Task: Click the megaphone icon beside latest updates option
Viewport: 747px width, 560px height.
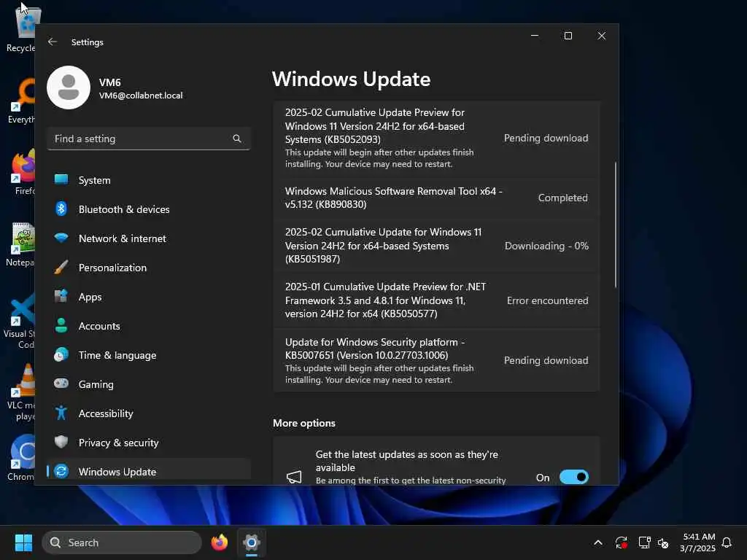Action: point(294,477)
